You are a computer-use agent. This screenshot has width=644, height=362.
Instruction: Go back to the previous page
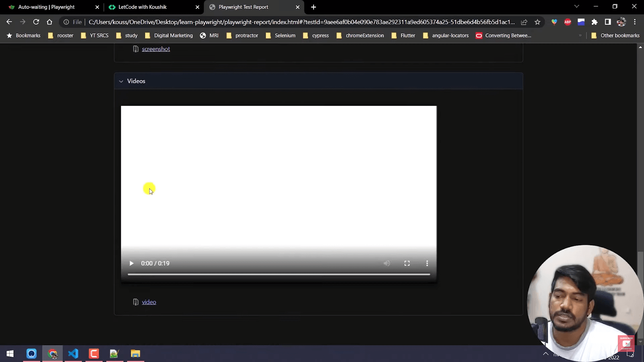point(9,22)
